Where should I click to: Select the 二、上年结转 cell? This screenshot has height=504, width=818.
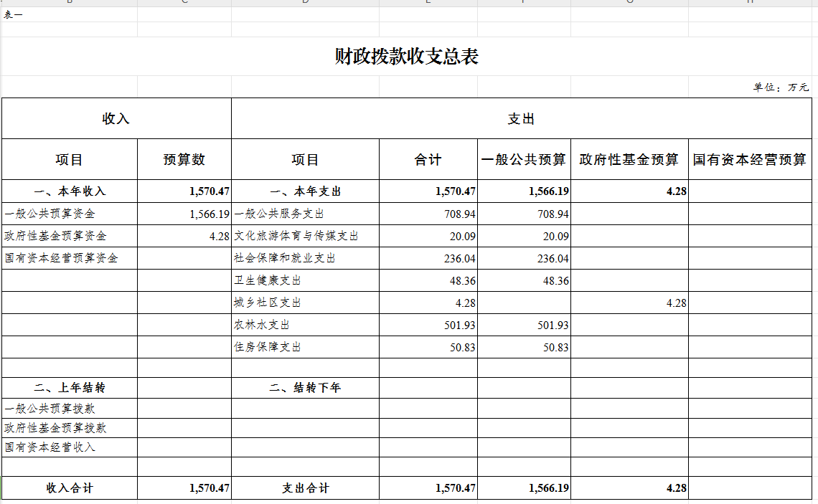(70, 388)
